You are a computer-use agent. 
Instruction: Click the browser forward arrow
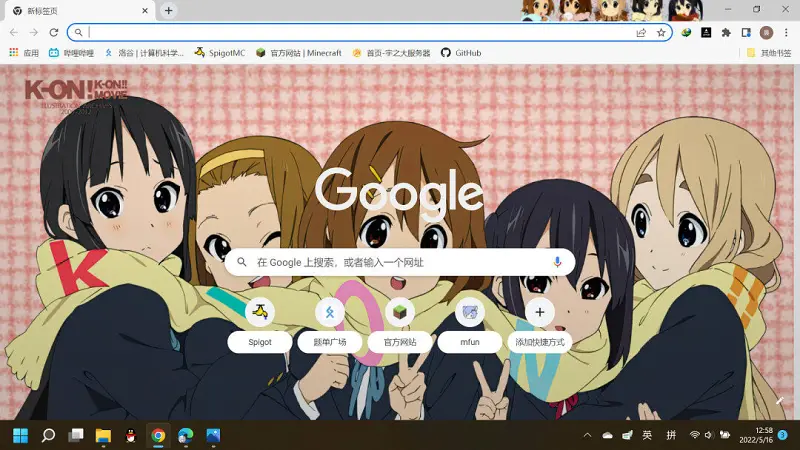pos(34,33)
